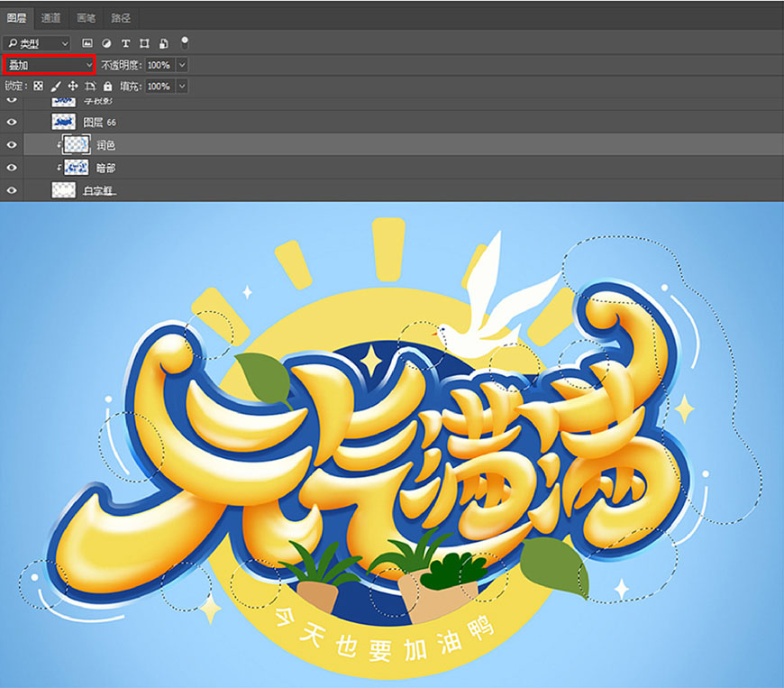Viewport: 784px width, 688px height.
Task: Click the lock all padlock icon
Action: coord(107,86)
